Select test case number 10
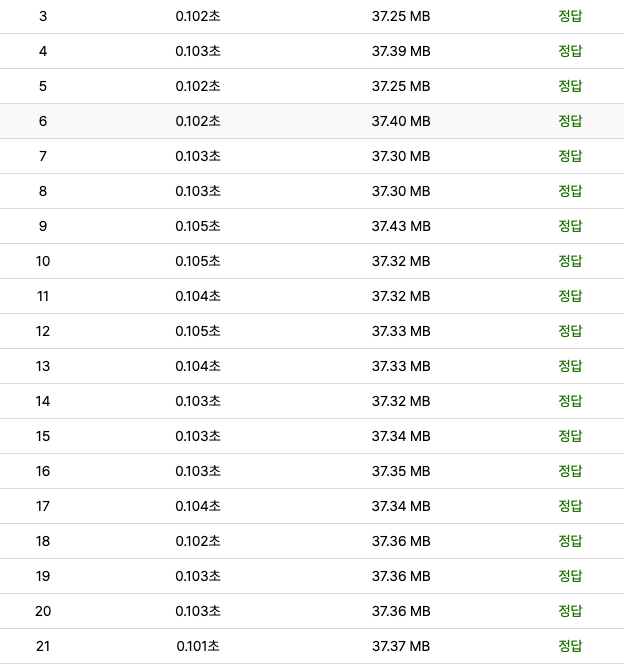 43,261
